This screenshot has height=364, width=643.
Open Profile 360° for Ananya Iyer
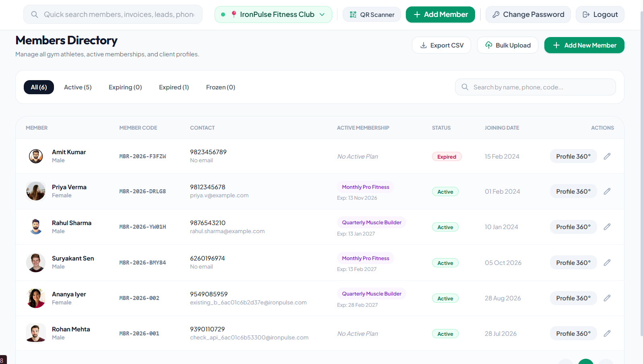573,298
